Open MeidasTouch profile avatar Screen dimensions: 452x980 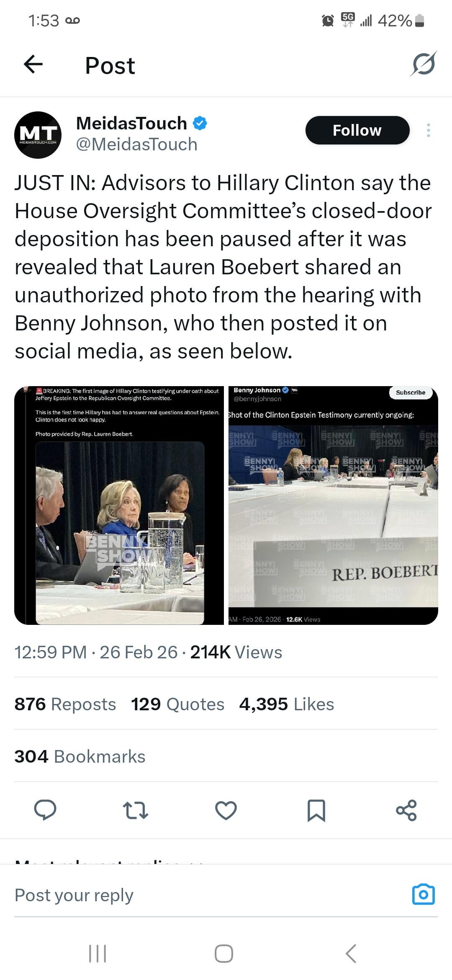[x=38, y=134]
